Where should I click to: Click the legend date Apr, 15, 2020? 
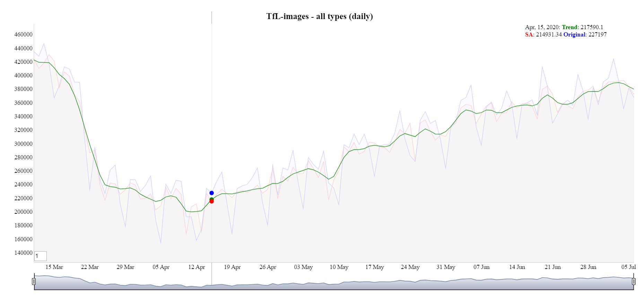tap(542, 27)
